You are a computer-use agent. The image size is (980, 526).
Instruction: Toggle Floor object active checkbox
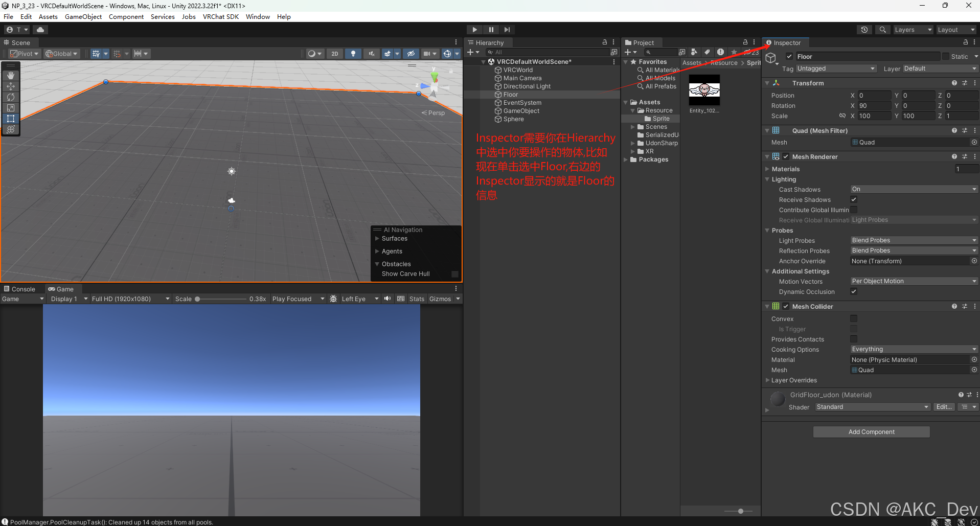[x=789, y=56]
